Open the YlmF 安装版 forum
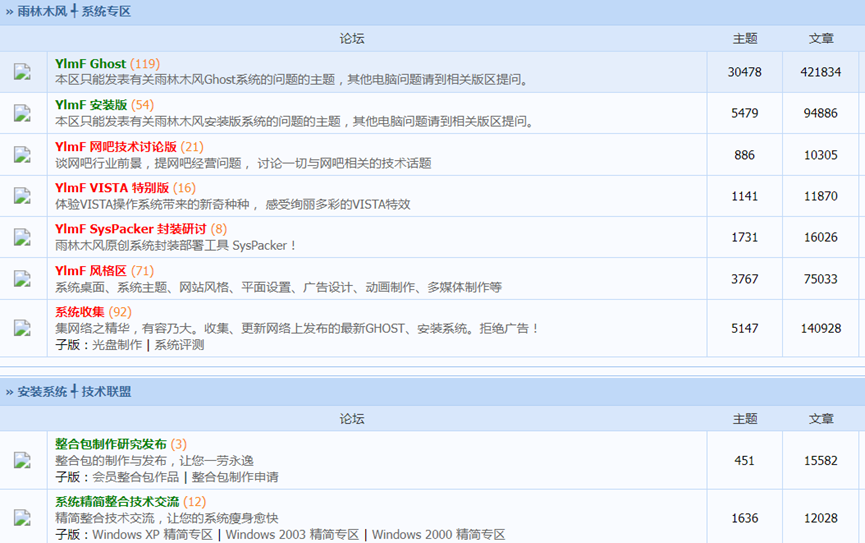865x543 pixels. point(91,105)
